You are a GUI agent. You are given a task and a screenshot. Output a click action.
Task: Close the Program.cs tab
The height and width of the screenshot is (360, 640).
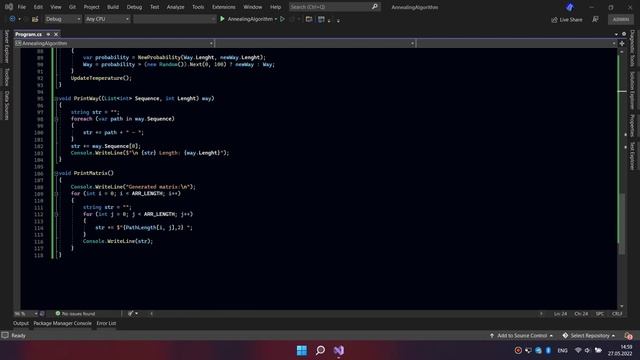(56, 34)
